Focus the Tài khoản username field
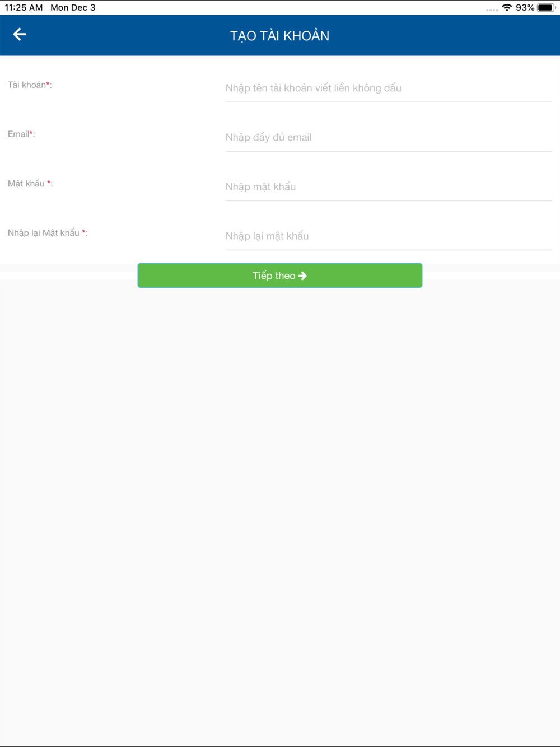 (389, 88)
